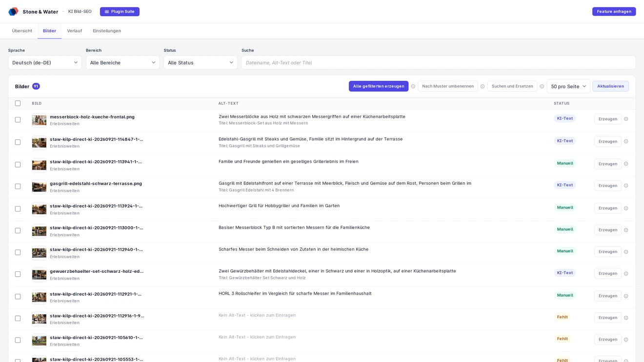Click info icon in staw-kilp-direct-ki-20260921-105610 row
Screen dimensions: 644x362
click(626, 340)
